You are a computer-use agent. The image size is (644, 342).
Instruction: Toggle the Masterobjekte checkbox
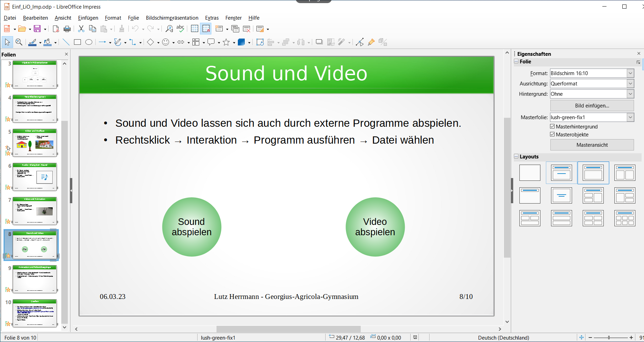[x=552, y=135]
